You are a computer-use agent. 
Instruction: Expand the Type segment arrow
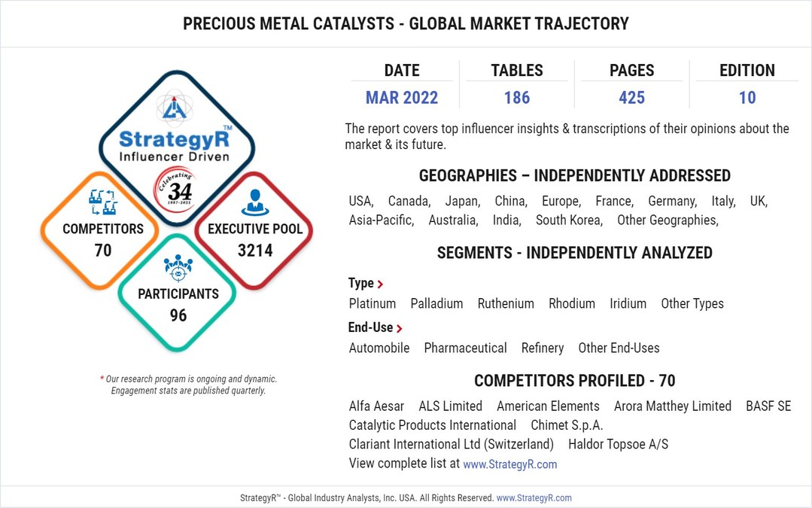click(380, 284)
